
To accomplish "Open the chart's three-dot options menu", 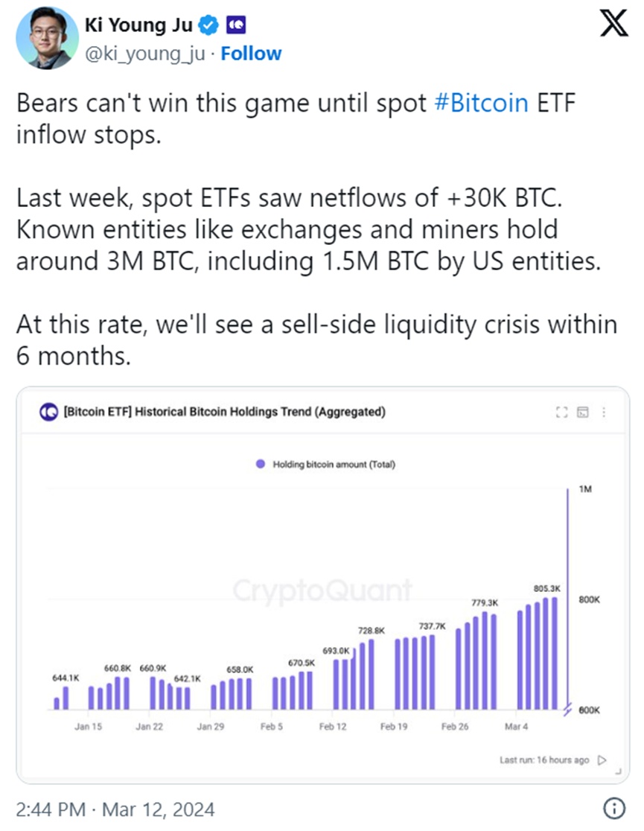I will click(603, 412).
